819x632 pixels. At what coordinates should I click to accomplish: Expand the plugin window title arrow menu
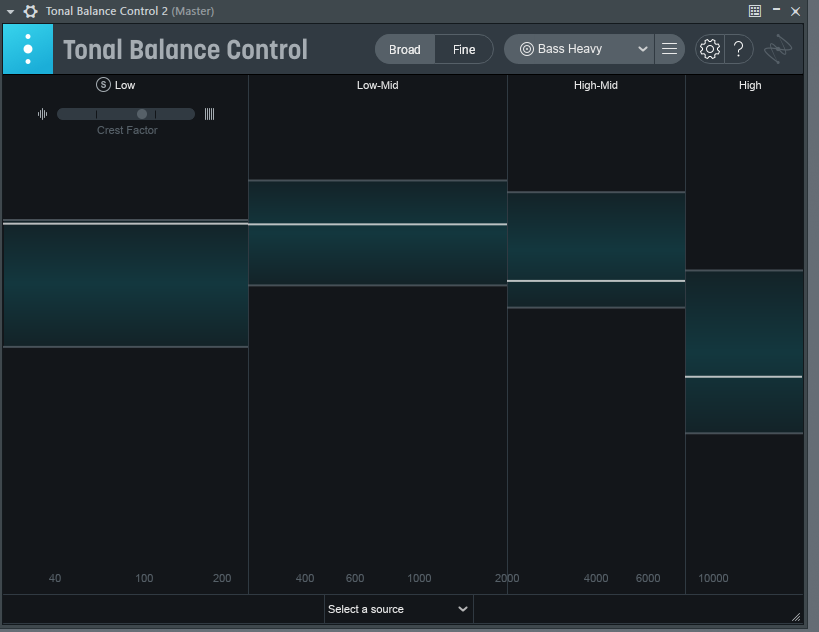click(x=10, y=11)
